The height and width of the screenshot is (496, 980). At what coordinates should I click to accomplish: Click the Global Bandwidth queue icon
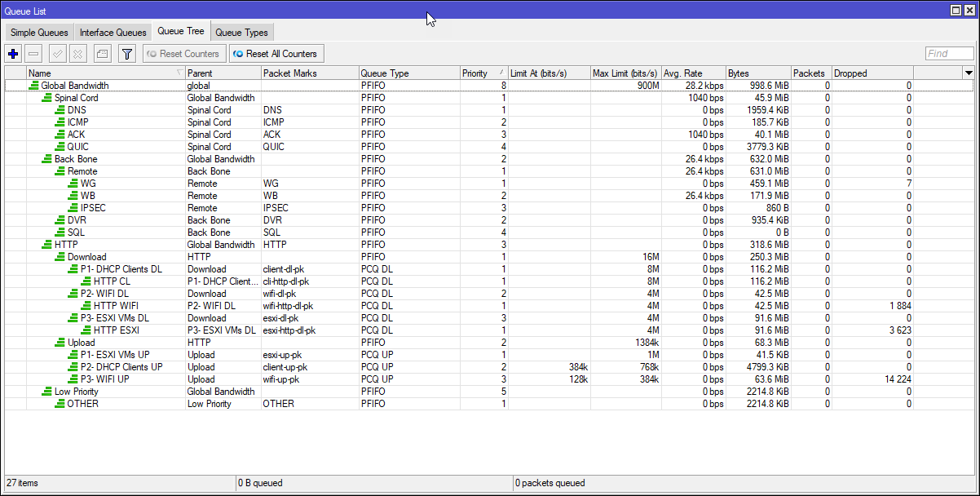[x=33, y=86]
